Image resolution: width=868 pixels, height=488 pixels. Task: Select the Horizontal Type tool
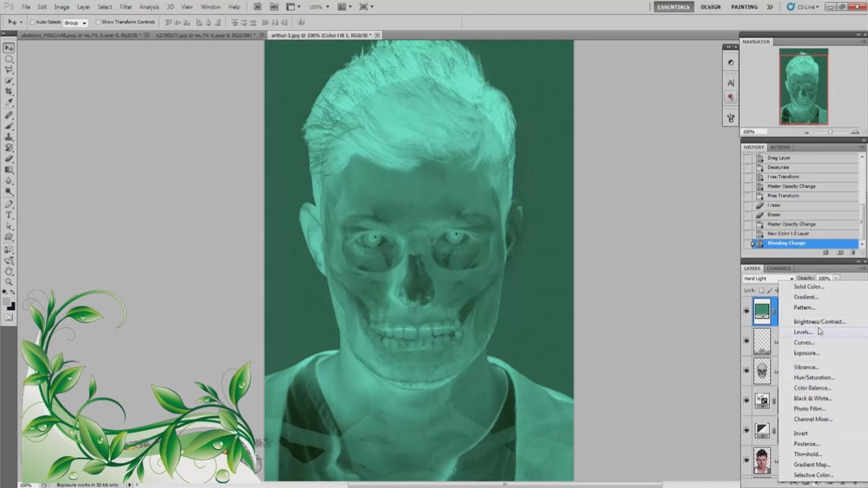coord(9,215)
